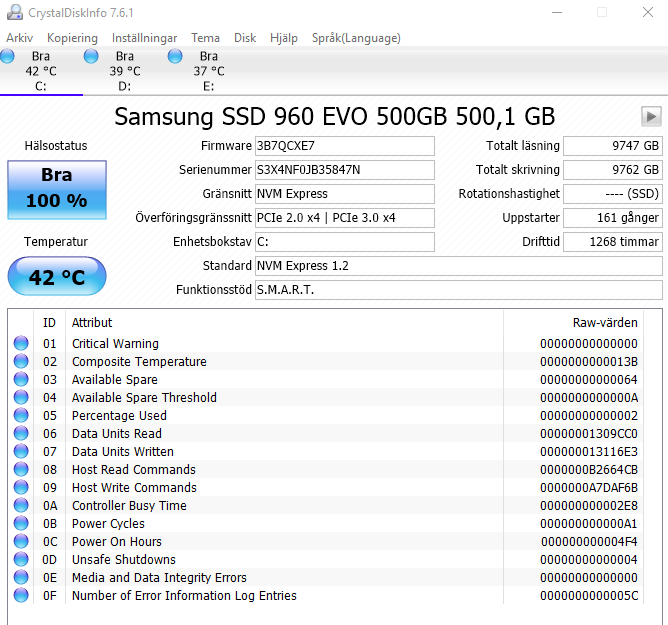Open the Hjälp menu
668x625 pixels.
click(283, 38)
